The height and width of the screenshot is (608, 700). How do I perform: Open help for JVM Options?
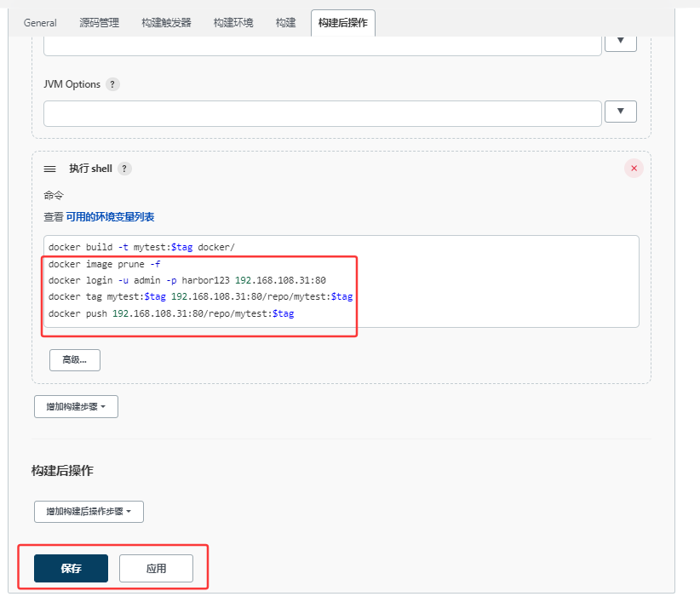(112, 84)
